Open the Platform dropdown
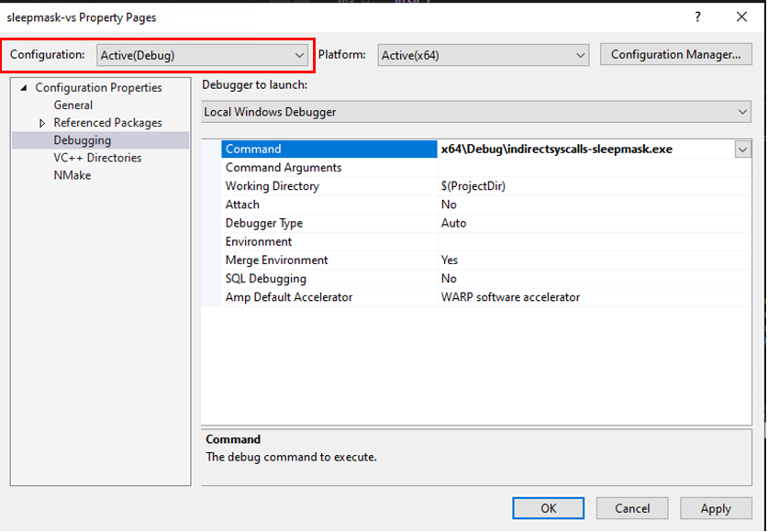 [x=483, y=55]
